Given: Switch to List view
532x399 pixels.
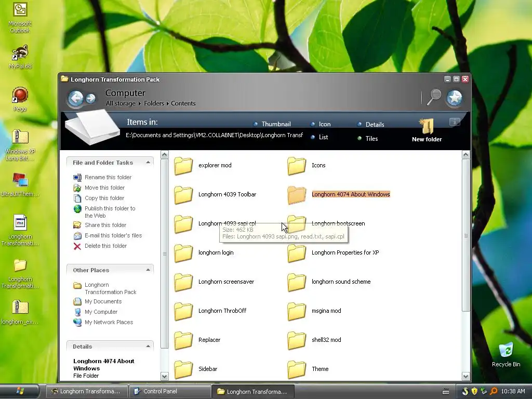Looking at the screenshot, I should (x=320, y=137).
